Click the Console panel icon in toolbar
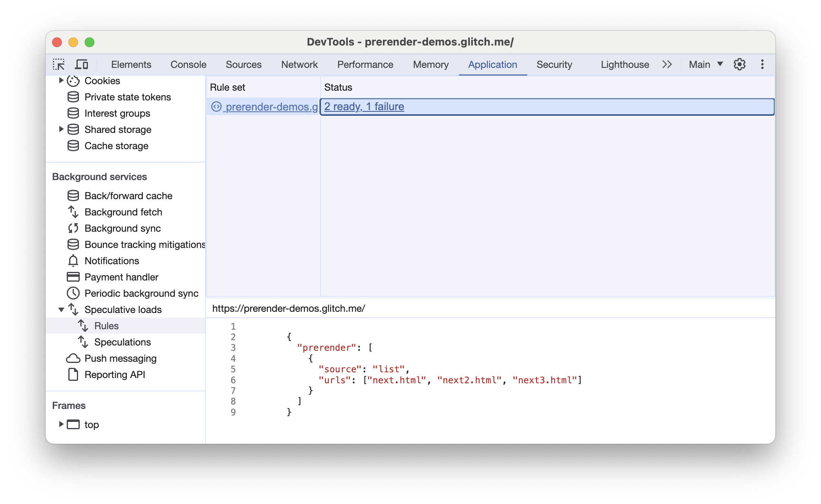The image size is (821, 504). [x=188, y=64]
